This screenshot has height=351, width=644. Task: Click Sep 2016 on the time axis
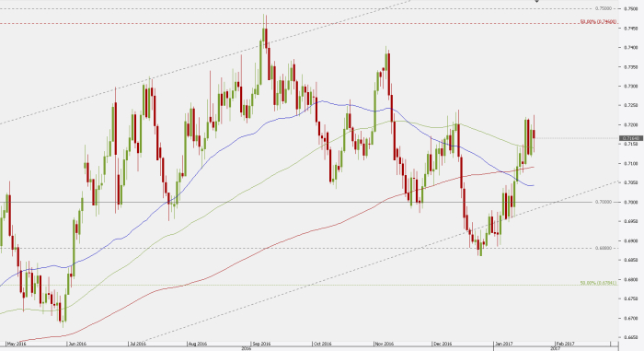[x=261, y=344]
